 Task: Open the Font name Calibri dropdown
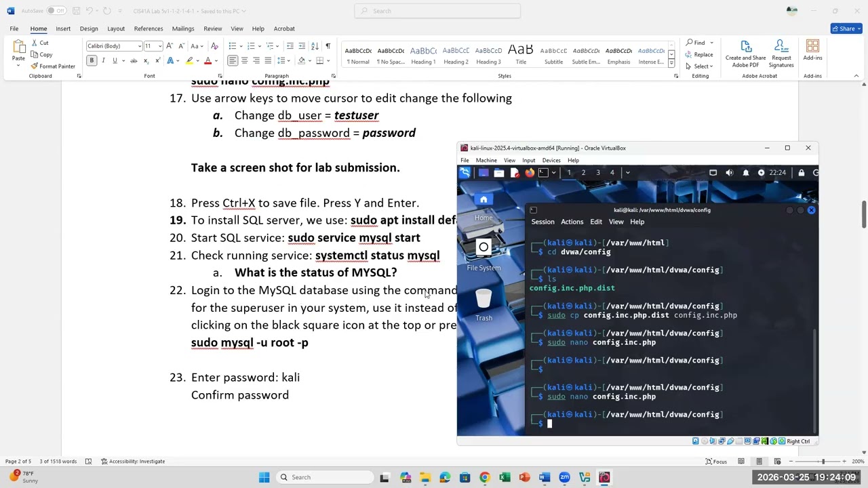coord(140,46)
